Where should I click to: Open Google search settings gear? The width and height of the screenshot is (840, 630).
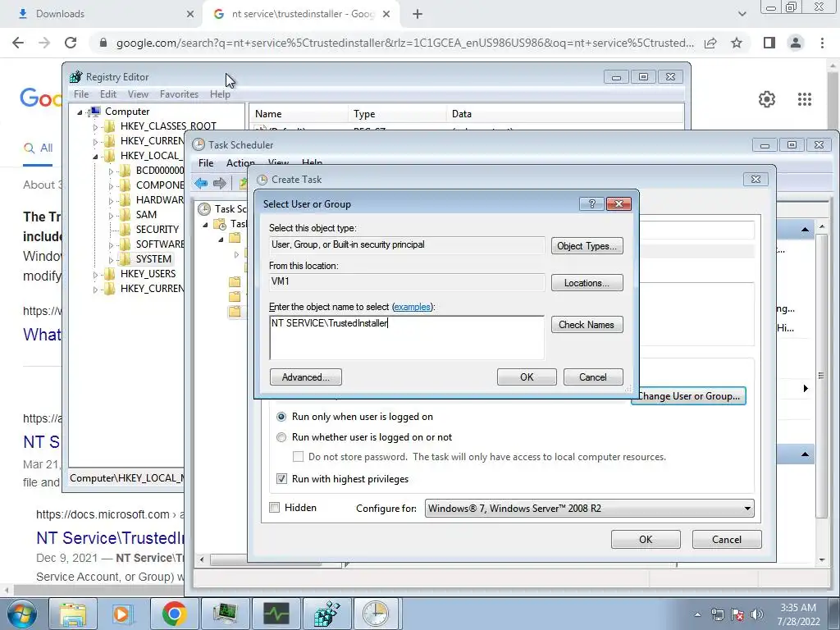(x=767, y=99)
